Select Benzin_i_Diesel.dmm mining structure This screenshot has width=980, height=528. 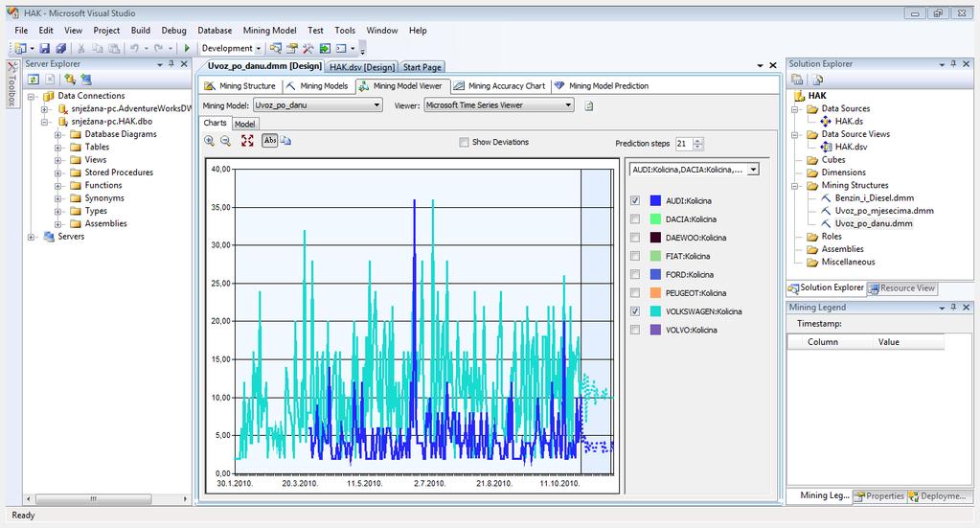click(874, 198)
